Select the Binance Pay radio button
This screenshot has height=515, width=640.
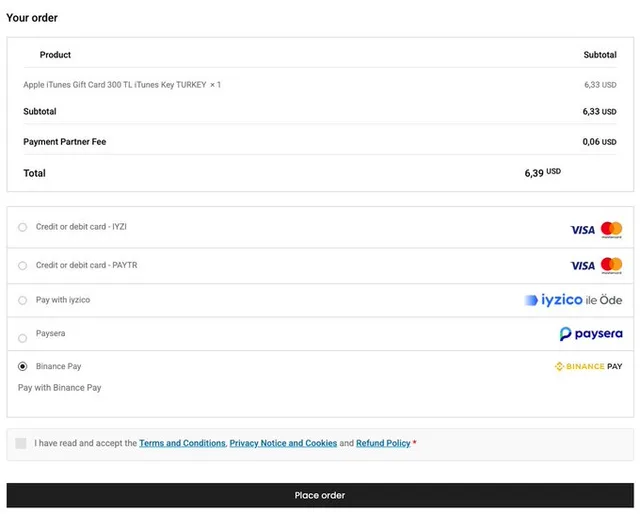click(22, 366)
